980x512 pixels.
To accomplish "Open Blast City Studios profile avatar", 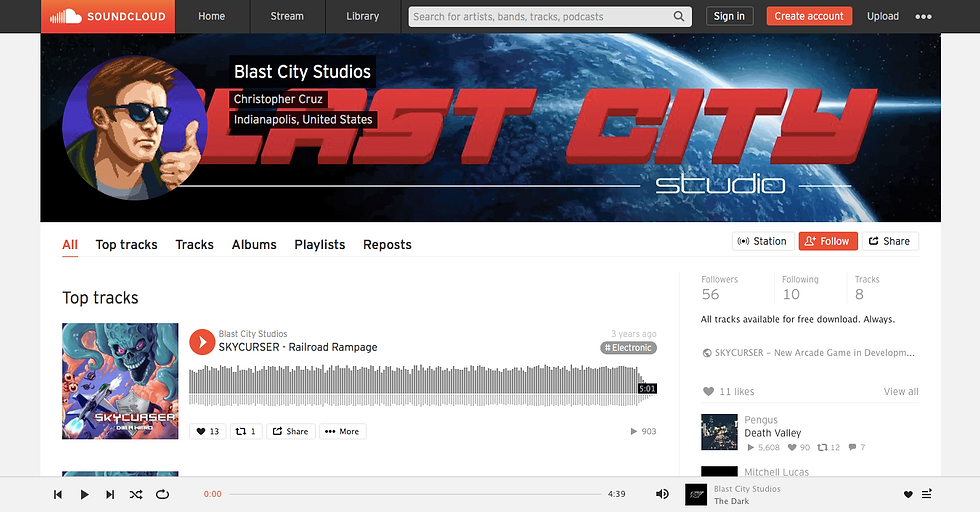I will click(x=134, y=128).
